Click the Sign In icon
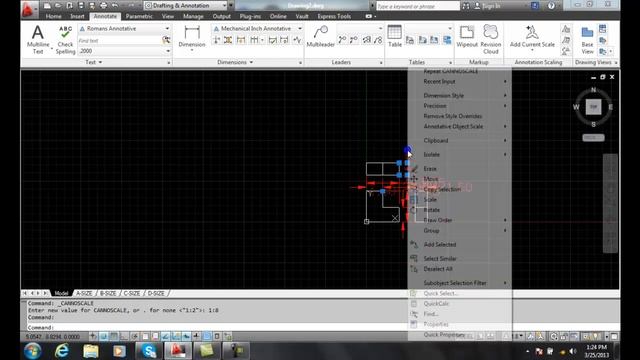Screen dimensions: 640x360 [477, 6]
